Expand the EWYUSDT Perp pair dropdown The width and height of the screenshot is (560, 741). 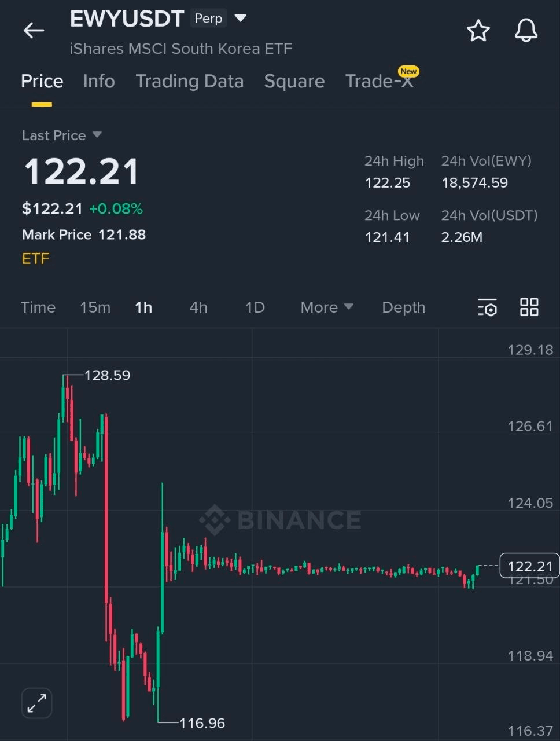pos(241,19)
